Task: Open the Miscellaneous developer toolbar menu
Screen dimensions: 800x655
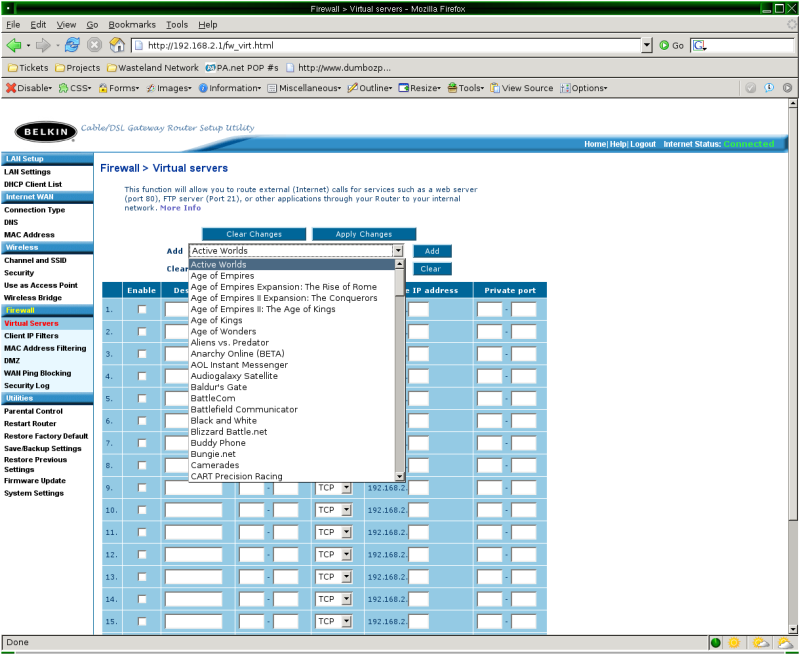Action: [305, 88]
